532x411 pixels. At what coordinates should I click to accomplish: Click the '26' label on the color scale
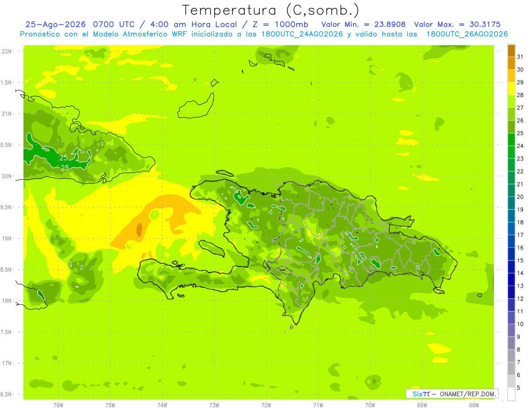pos(520,120)
